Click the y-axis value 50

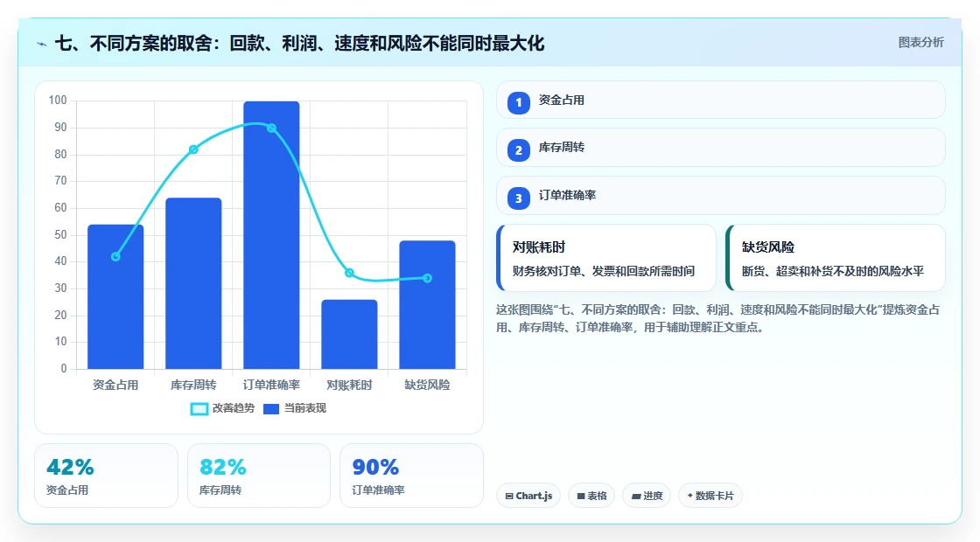tap(60, 235)
